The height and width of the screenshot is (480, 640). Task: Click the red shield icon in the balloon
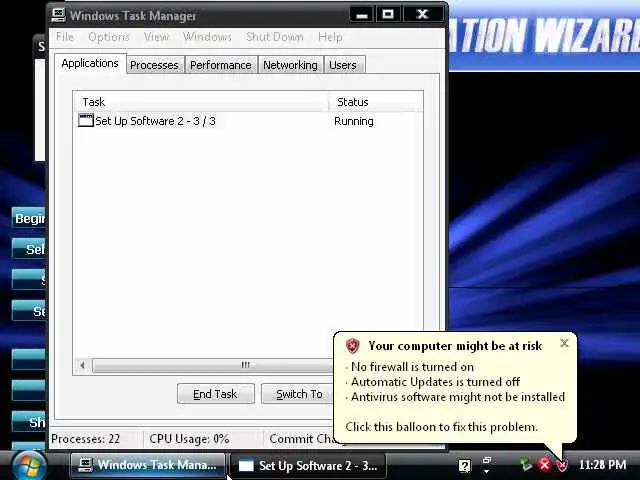click(x=352, y=346)
